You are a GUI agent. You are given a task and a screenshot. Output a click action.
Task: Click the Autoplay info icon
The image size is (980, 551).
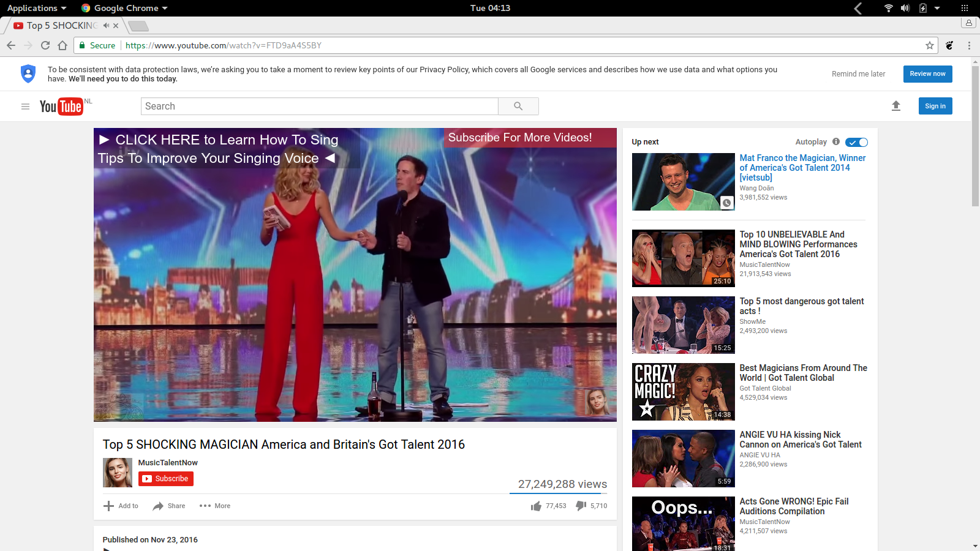tap(835, 142)
